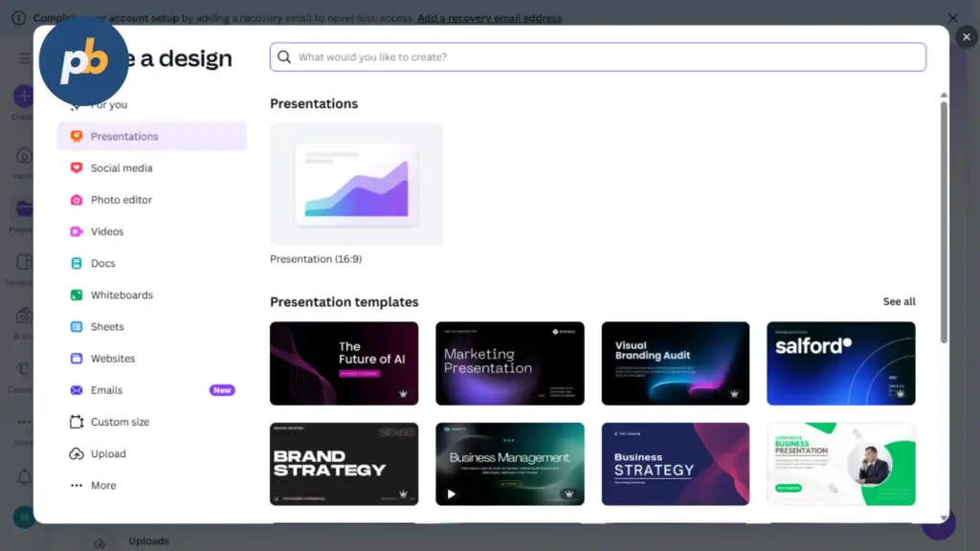980x551 pixels.
Task: Click the Presentation (16:9) label
Action: pyautogui.click(x=316, y=258)
